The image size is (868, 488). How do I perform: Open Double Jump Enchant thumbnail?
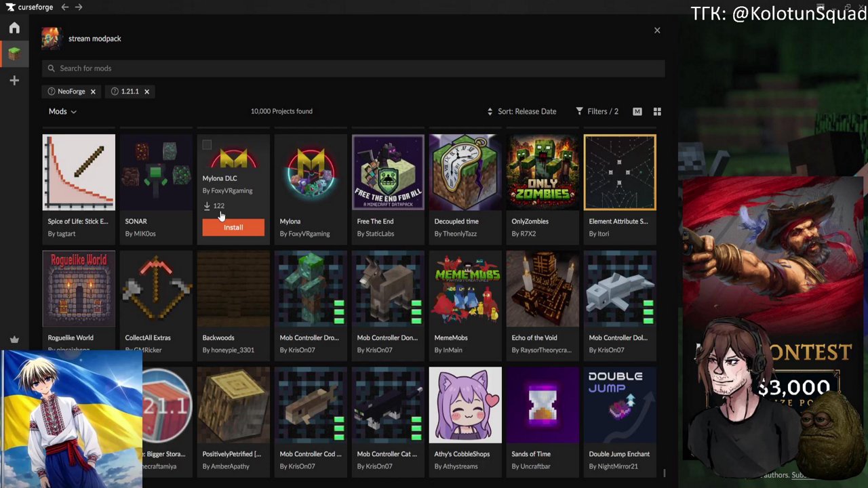click(620, 405)
